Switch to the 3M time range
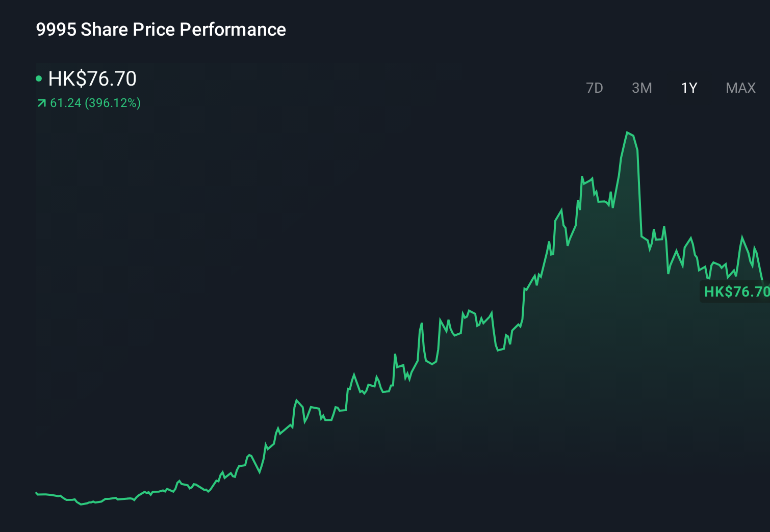 tap(642, 88)
